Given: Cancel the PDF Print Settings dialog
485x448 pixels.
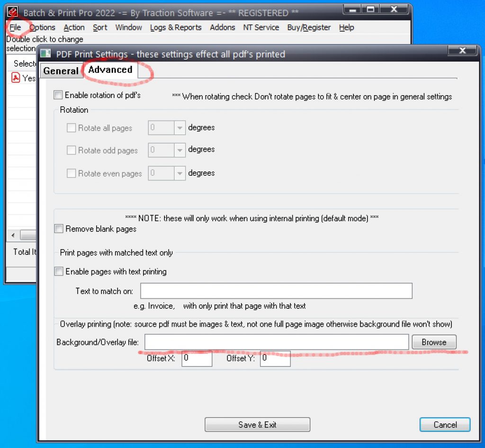Looking at the screenshot, I should click(444, 425).
